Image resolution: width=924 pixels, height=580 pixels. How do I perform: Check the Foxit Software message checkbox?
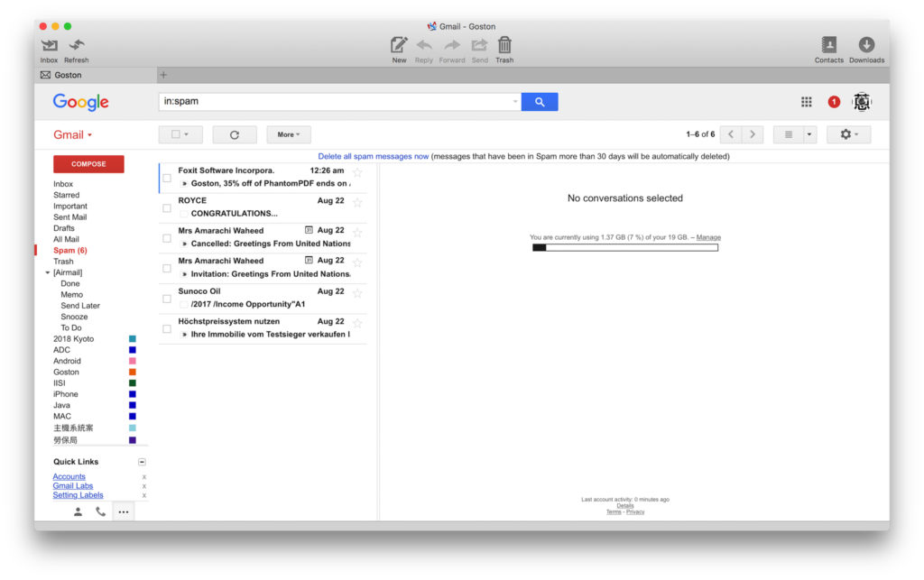point(167,178)
